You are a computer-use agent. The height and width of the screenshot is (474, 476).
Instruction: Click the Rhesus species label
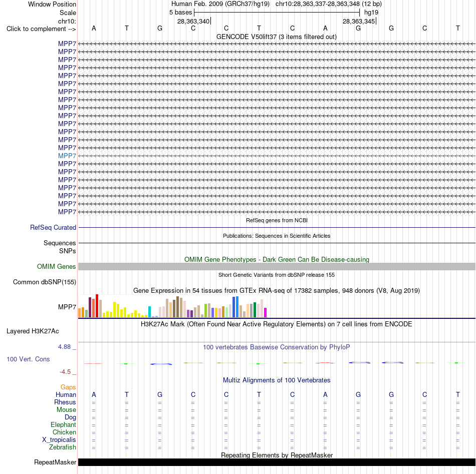pyautogui.click(x=65, y=402)
